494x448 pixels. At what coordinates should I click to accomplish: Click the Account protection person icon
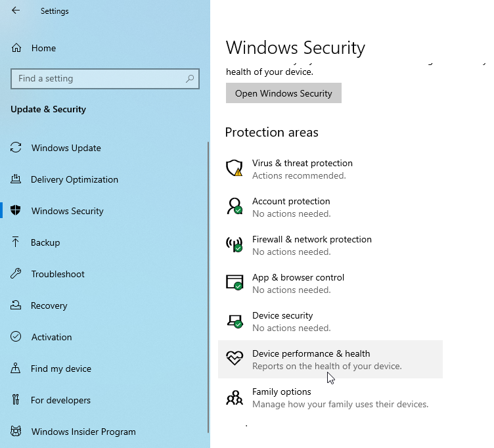[x=235, y=206]
